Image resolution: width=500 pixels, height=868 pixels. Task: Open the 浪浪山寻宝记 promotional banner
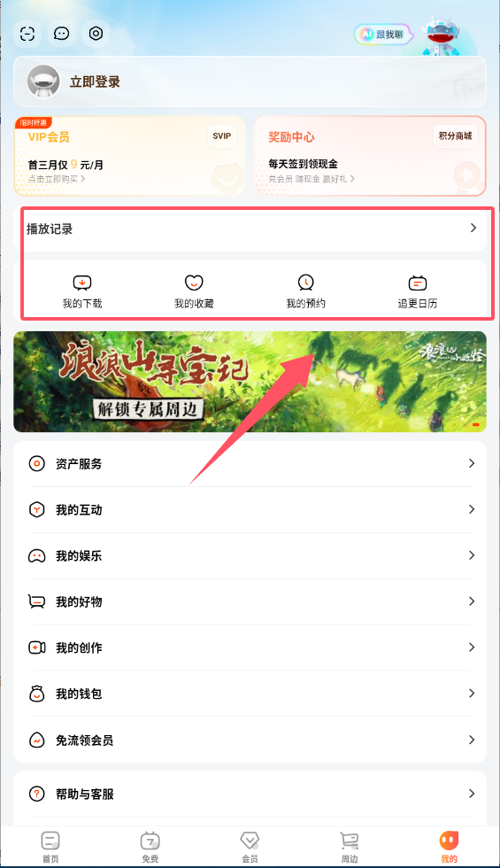pos(250,382)
